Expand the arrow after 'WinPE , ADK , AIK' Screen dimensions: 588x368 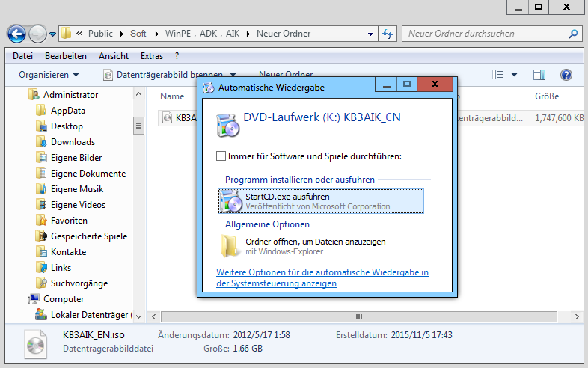pyautogui.click(x=248, y=34)
